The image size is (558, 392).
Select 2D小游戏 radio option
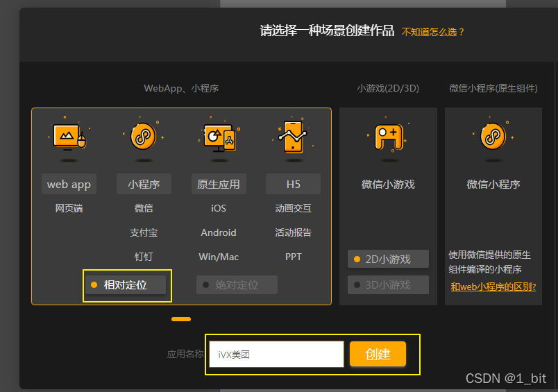[388, 259]
